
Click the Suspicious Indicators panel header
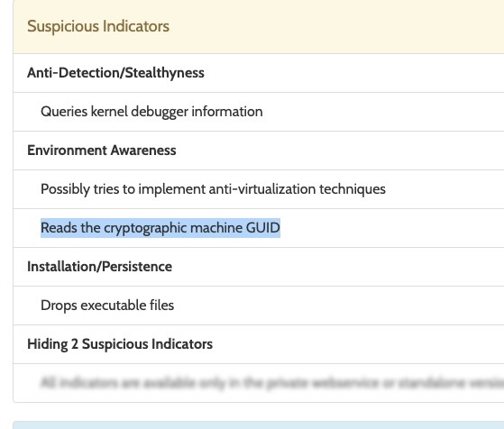point(259,27)
